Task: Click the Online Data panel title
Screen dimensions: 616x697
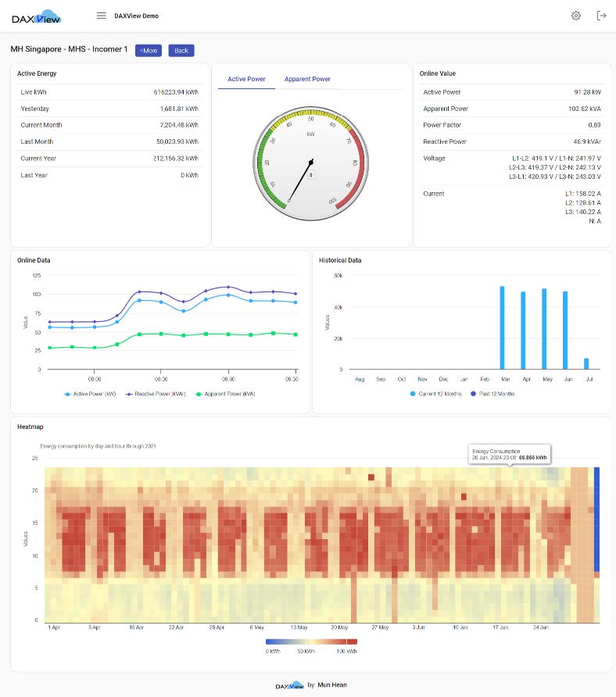Action: point(34,260)
